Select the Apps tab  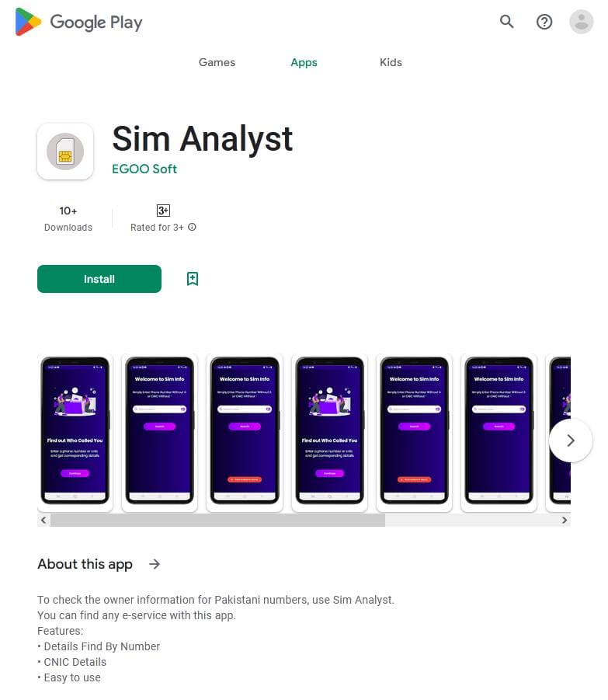pos(304,62)
